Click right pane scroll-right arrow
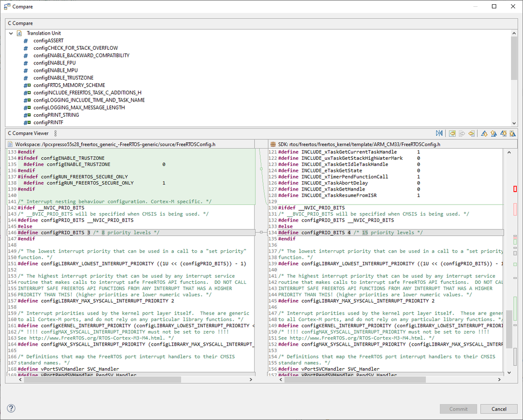This screenshot has height=420, width=523. [x=499, y=380]
